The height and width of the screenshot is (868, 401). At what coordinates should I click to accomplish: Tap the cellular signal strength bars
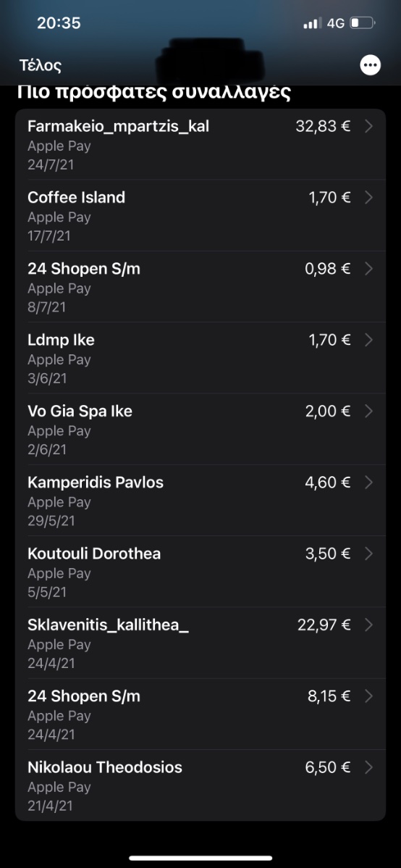[313, 23]
